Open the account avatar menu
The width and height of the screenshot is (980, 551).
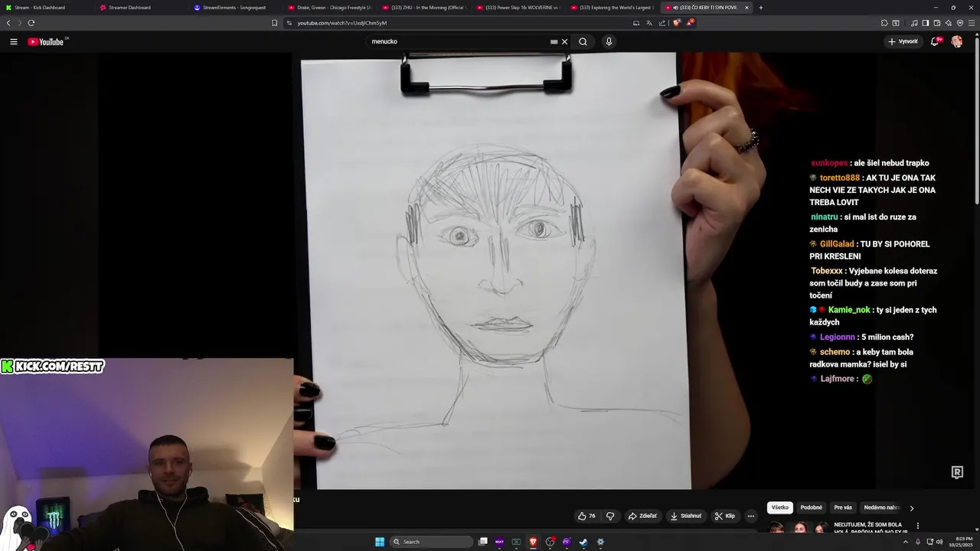coord(957,41)
